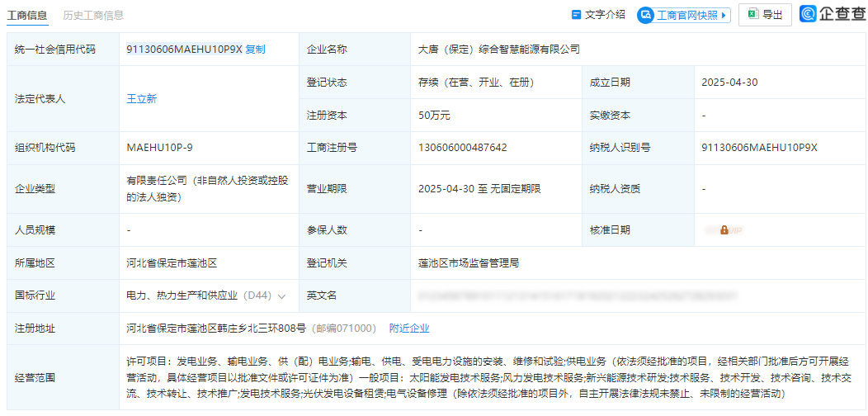
Task: Click the 实缴资本 label
Action: (610, 116)
